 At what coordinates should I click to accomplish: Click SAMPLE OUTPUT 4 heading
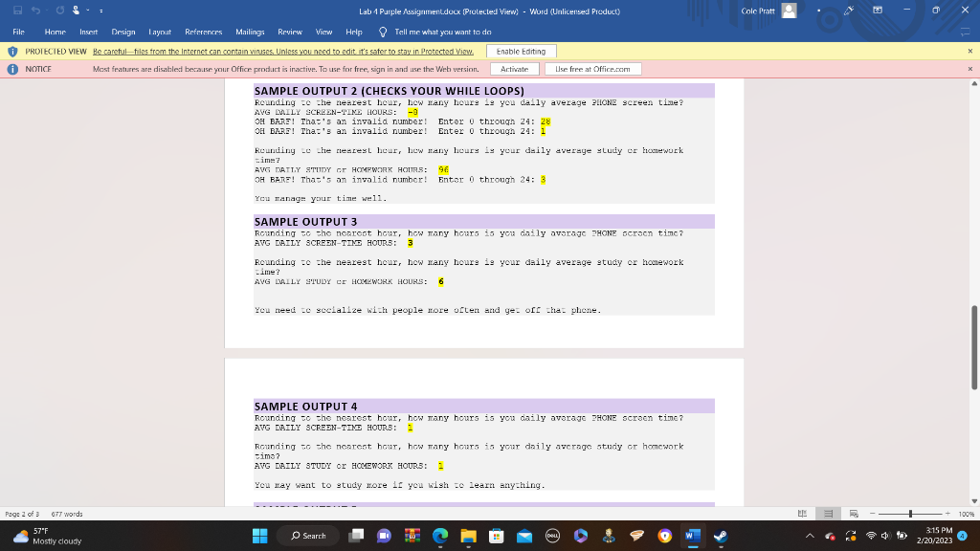[x=305, y=406]
